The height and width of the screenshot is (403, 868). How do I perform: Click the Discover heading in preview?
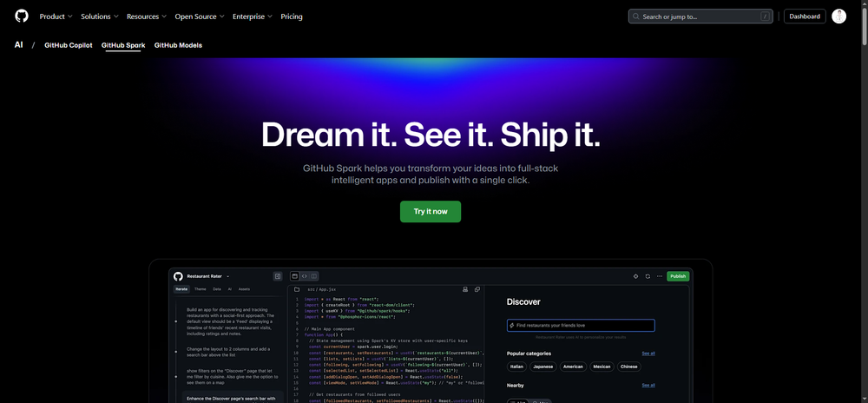pos(523,301)
